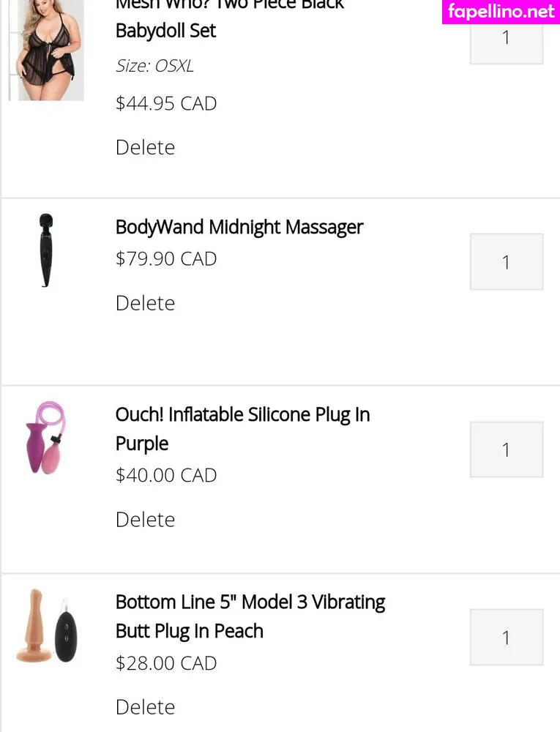Click the BodyWand Midnight Massager thumbnail
The width and height of the screenshot is (560, 732).
pyautogui.click(x=47, y=250)
